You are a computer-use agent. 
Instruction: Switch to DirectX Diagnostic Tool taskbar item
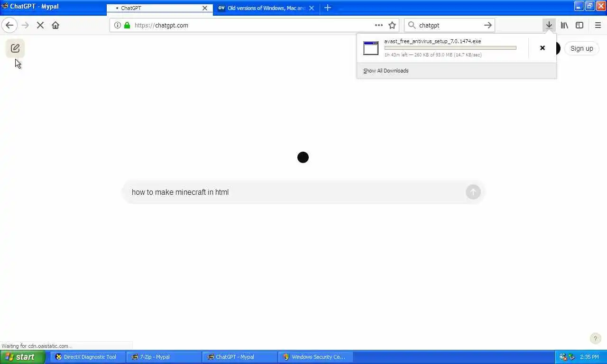tap(88, 357)
